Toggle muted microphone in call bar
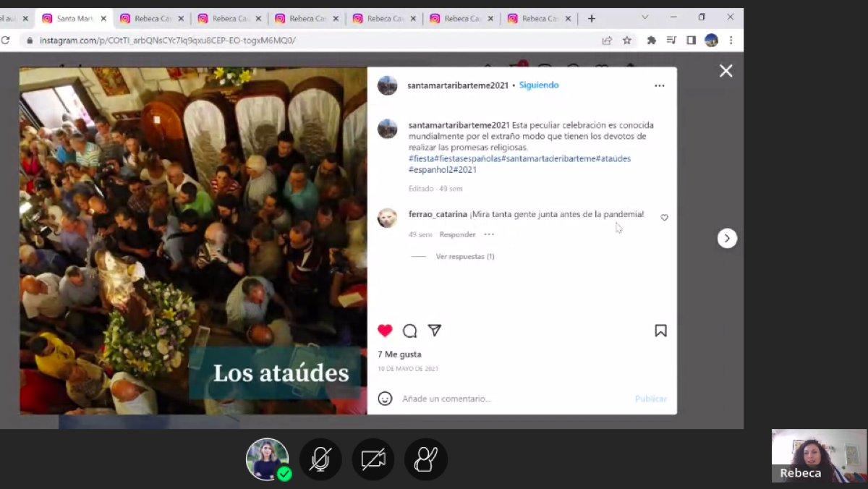The image size is (868, 489). [320, 459]
